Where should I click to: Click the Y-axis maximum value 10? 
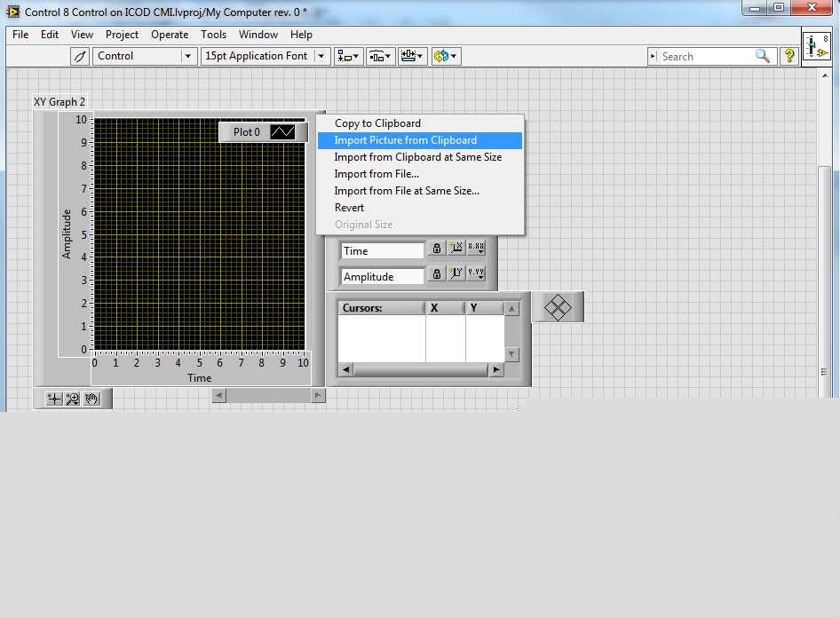coord(81,120)
